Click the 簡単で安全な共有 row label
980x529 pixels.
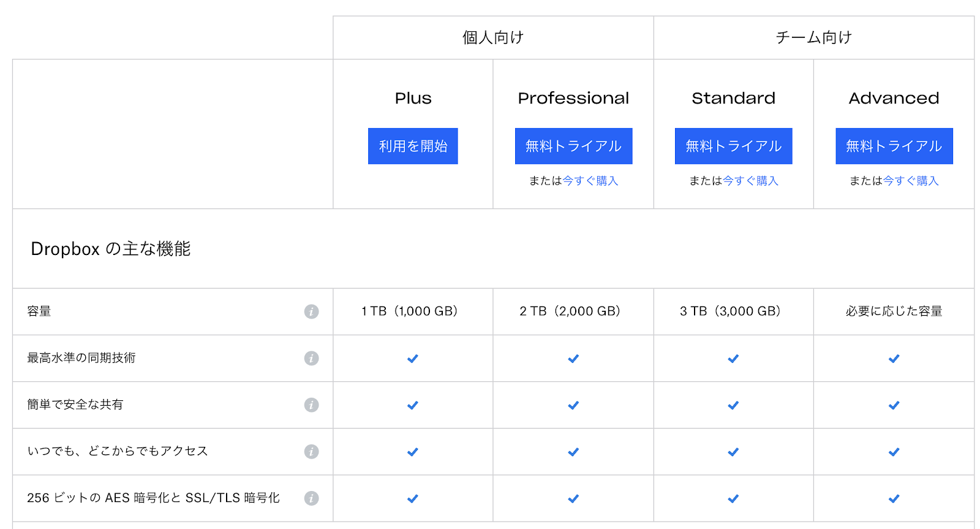tap(75, 405)
